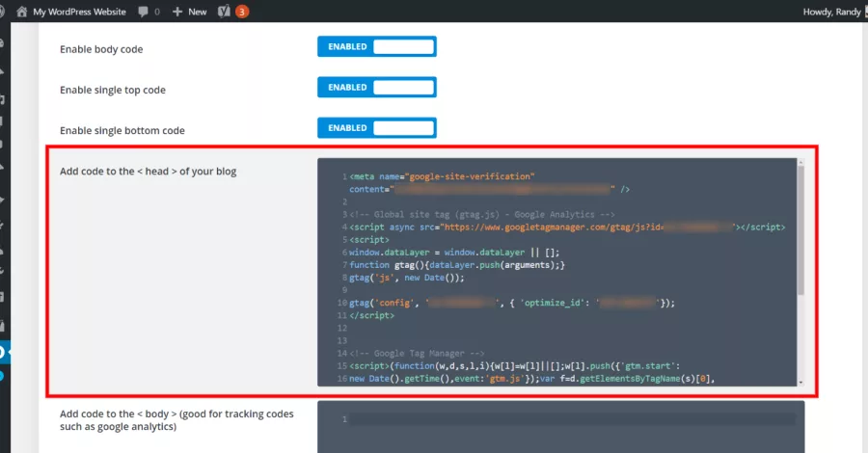Click the Google Tag Manager comment line
Screen dimensions: 868x453
[x=417, y=354]
